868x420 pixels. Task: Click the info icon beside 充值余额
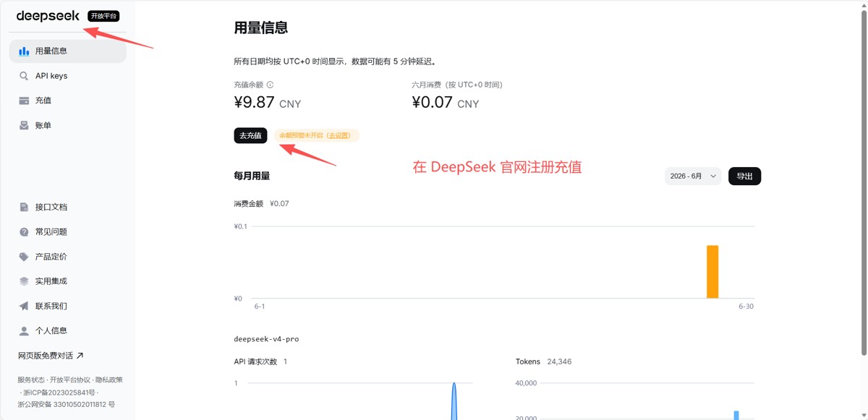click(x=271, y=85)
